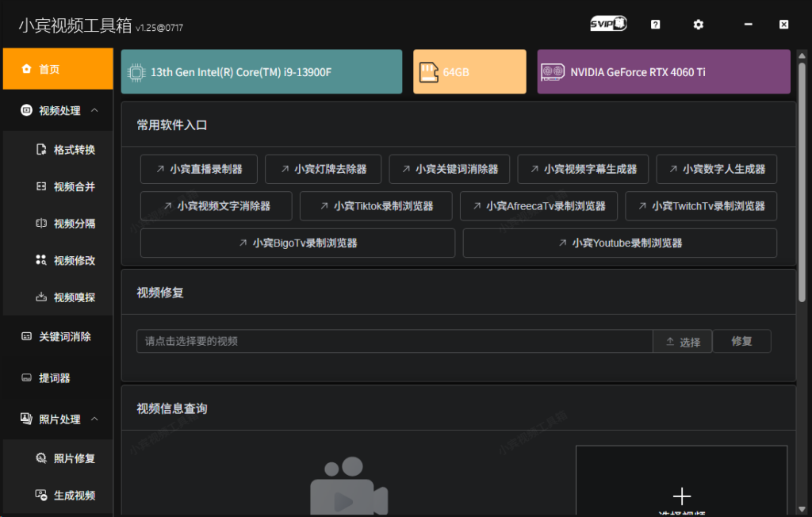Click the 视频处理 camera icon
Viewport: 812px width, 517px height.
[26, 110]
